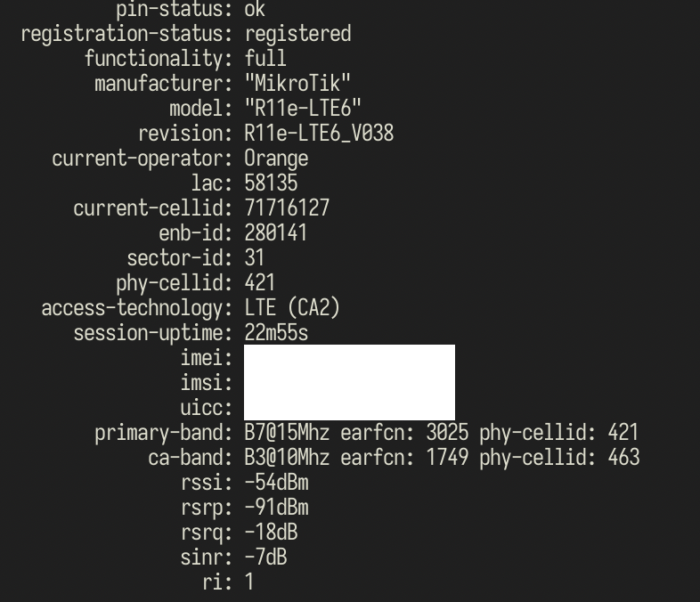
Task: Click the primary-band value B7@15Mhz
Action: [x=287, y=434]
